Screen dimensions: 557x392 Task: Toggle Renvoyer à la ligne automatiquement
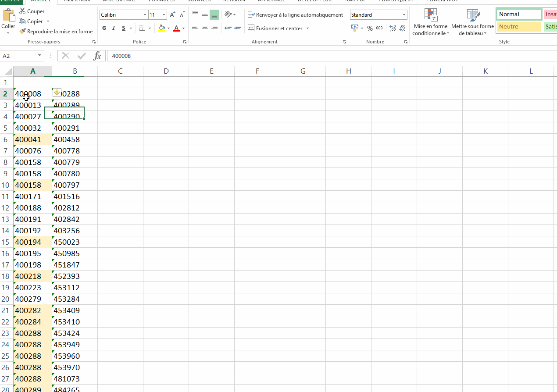coord(295,15)
